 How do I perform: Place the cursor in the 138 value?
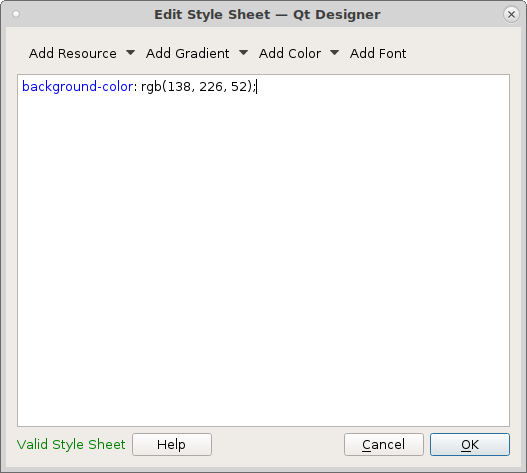[x=179, y=87]
